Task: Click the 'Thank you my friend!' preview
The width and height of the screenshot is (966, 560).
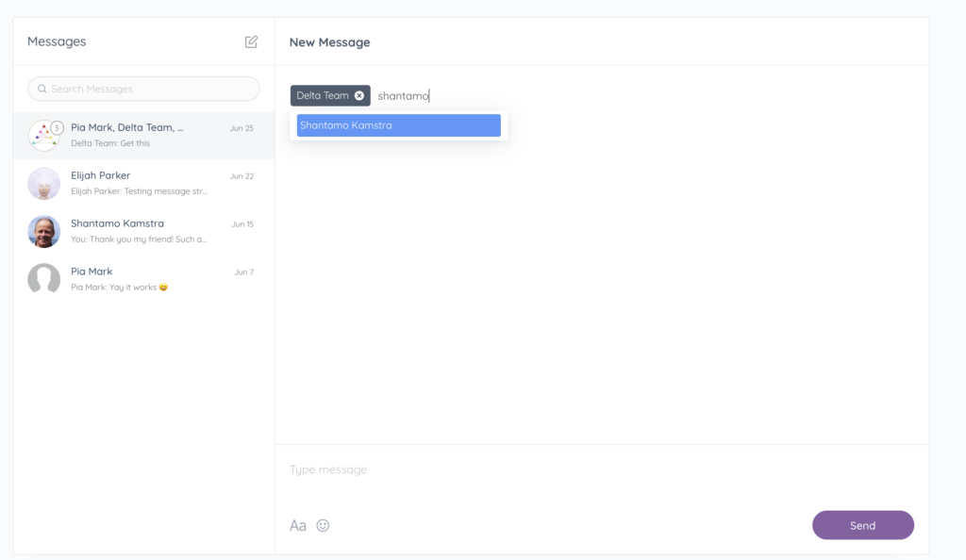Action: click(139, 239)
